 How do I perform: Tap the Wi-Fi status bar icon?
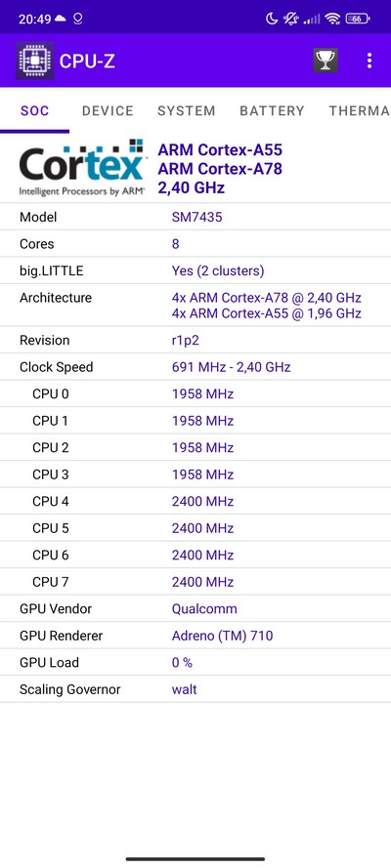(332, 19)
